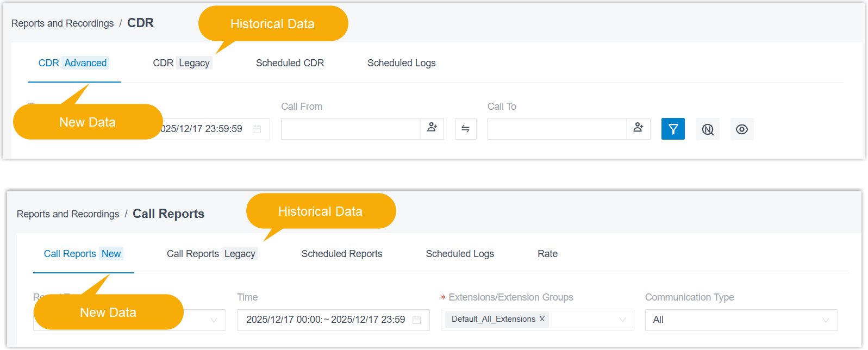Click the Call From input field
The width and height of the screenshot is (868, 350).
coord(350,129)
